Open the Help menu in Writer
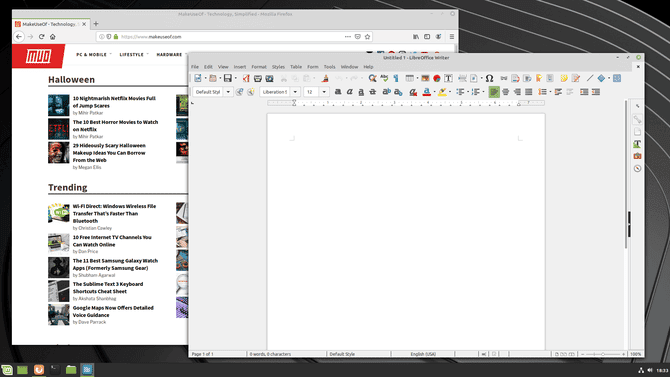 (368, 67)
